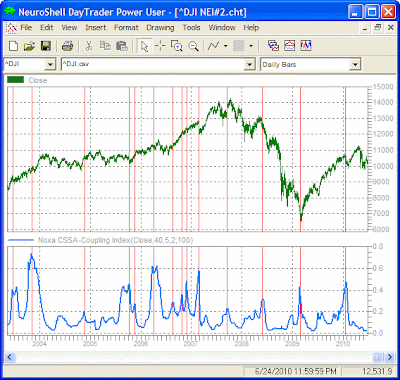
Task: Maximize the NeuroShell application window
Action: pos(372,12)
